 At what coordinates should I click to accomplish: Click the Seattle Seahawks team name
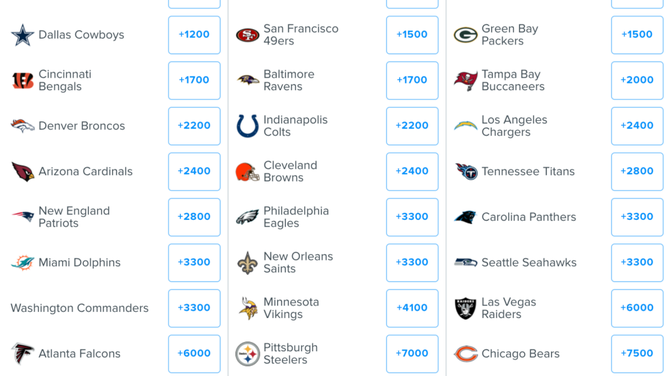tap(529, 263)
